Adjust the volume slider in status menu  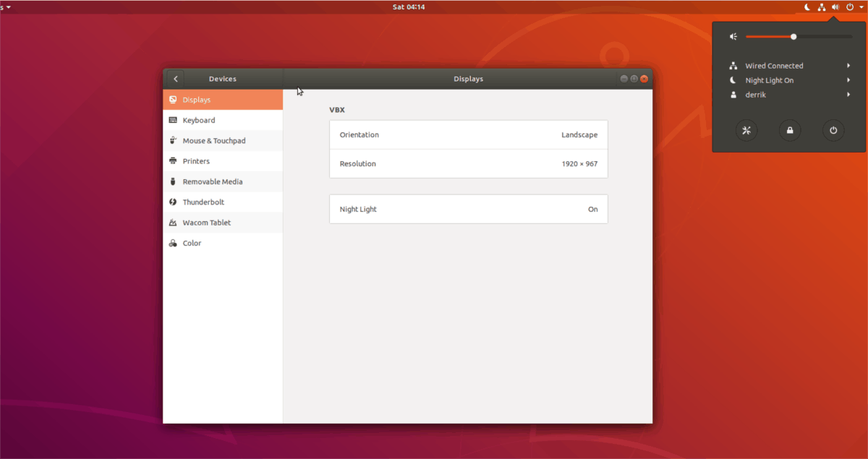tap(793, 36)
